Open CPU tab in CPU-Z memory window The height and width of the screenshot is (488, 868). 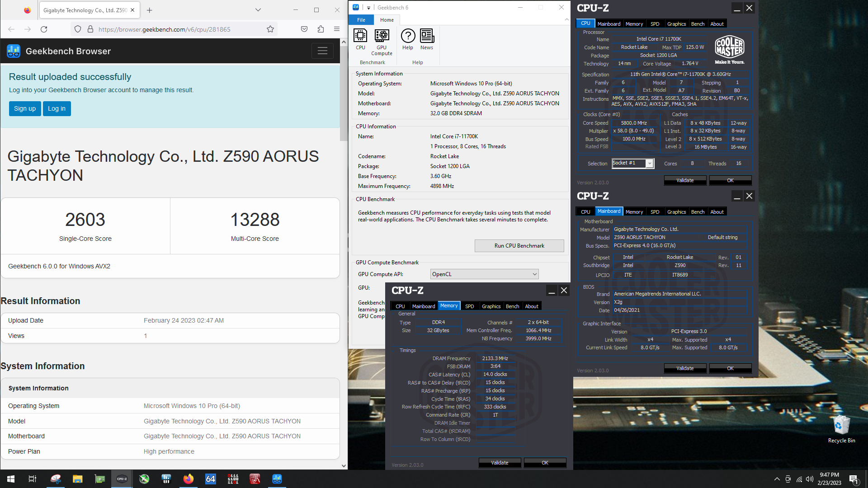400,306
